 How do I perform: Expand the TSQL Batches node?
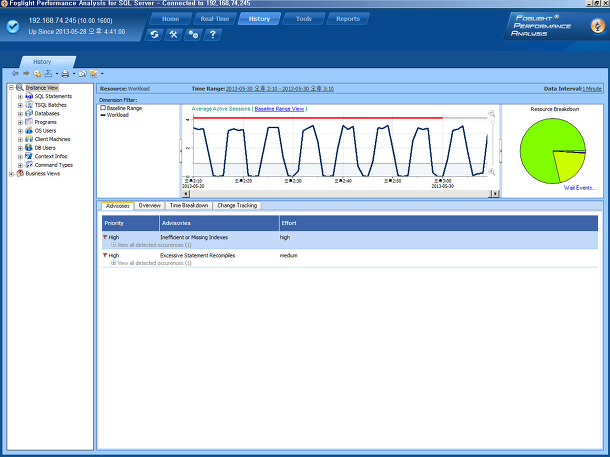coord(20,105)
